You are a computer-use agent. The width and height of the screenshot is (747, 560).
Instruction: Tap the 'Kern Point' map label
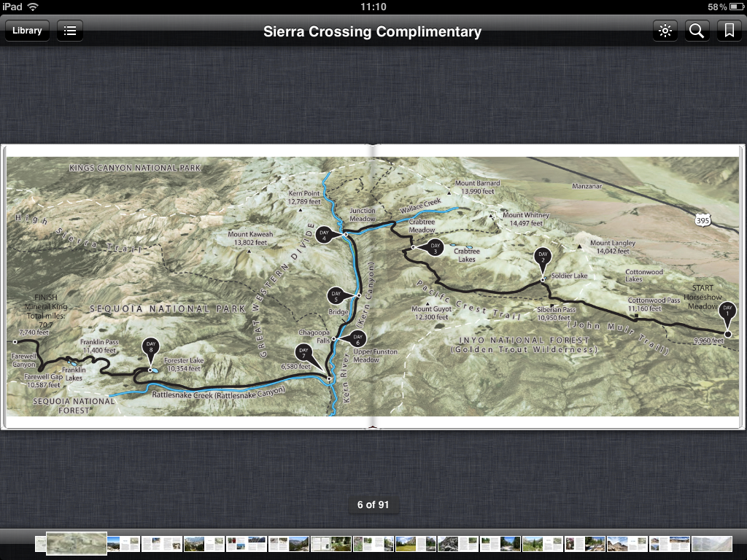[x=304, y=193]
